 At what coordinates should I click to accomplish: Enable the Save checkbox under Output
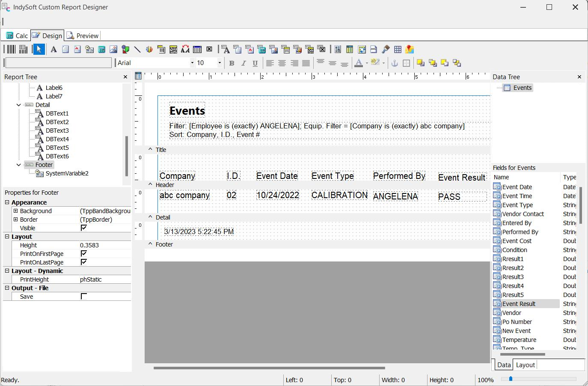coord(84,296)
